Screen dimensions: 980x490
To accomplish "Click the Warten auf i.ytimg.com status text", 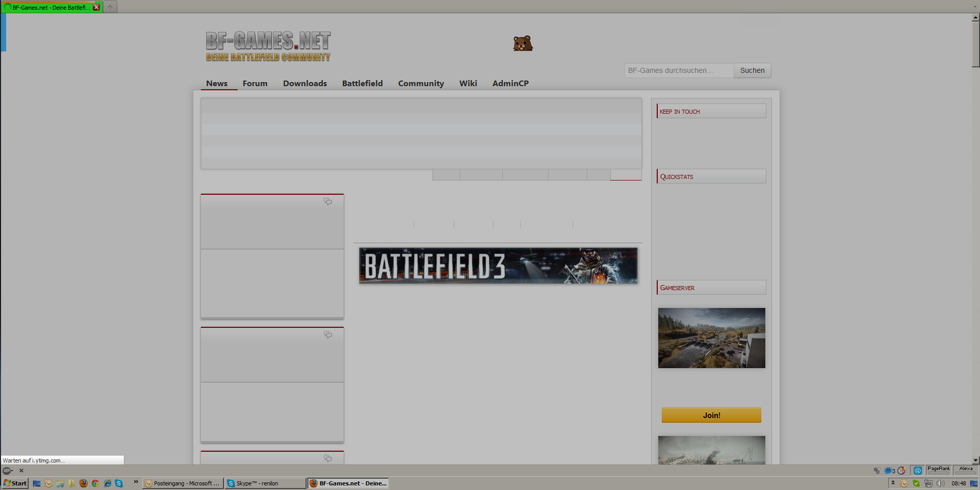I will pos(34,460).
